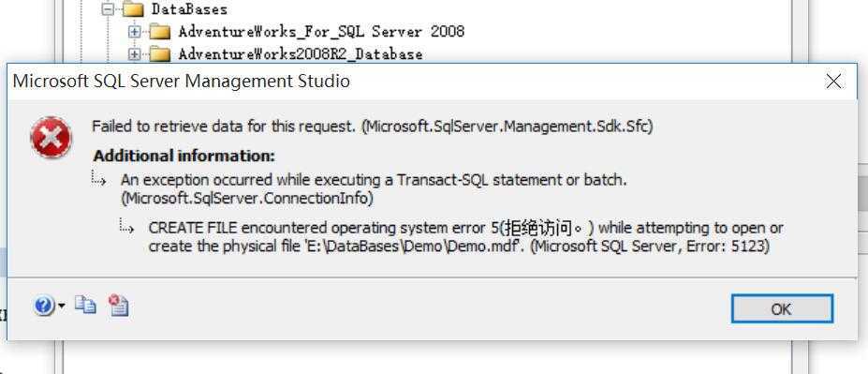Click the dialog title bar text
Image resolution: width=868 pixels, height=374 pixels.
(181, 82)
